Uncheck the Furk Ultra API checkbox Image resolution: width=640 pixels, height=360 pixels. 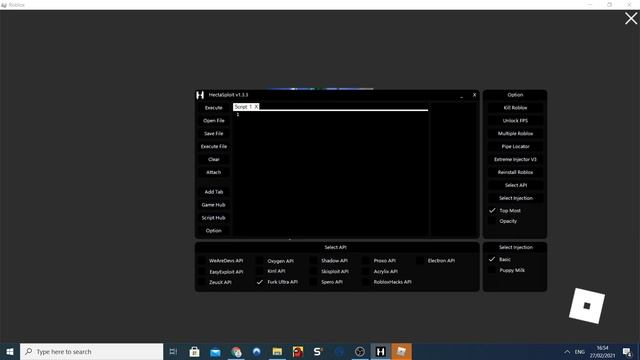pyautogui.click(x=260, y=282)
